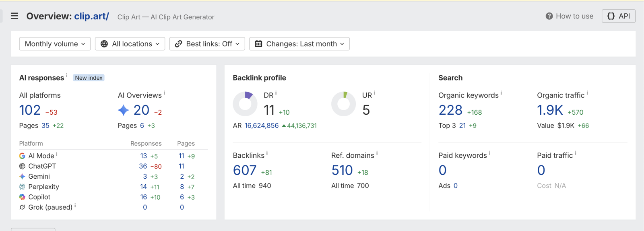Open the All locations dropdown
Screen dimensions: 644x231
[130, 44]
